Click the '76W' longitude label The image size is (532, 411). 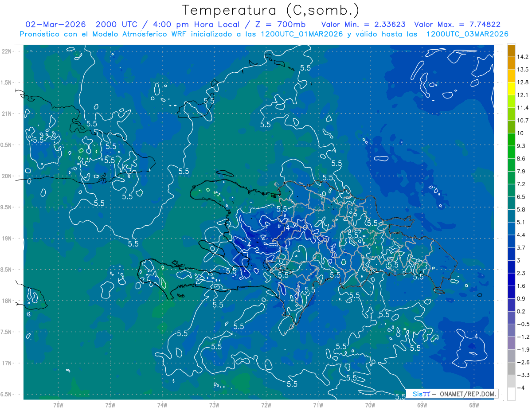[x=58, y=404]
